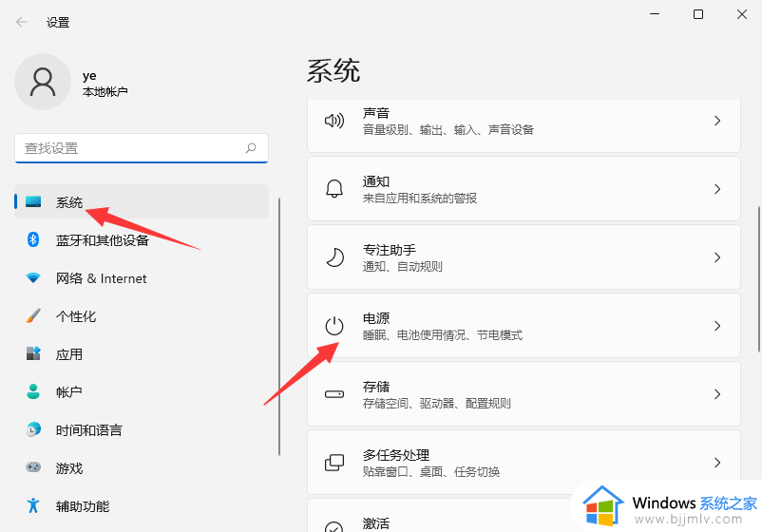This screenshot has width=762, height=532.
Task: Expand the 多任务处理 row chevron
Action: click(717, 463)
